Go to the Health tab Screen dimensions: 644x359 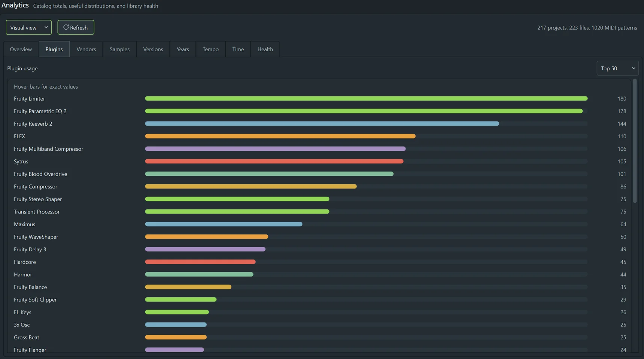point(265,49)
